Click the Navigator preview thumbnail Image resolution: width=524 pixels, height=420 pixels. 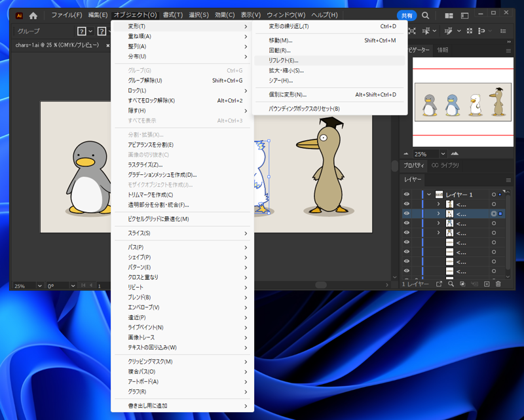(463, 102)
